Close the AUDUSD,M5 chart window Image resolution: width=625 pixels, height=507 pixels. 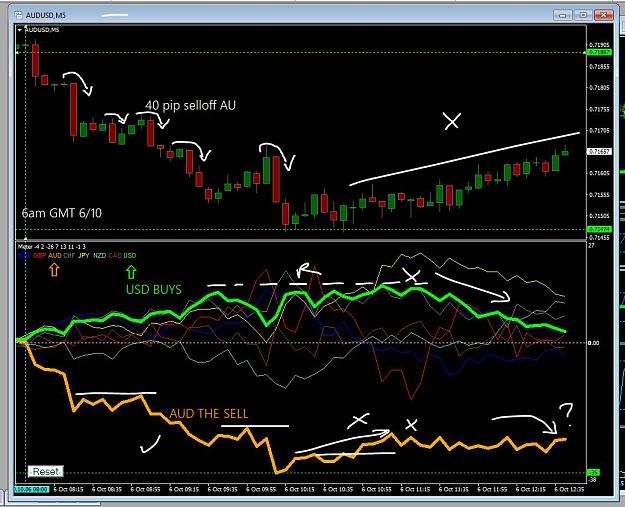click(603, 15)
